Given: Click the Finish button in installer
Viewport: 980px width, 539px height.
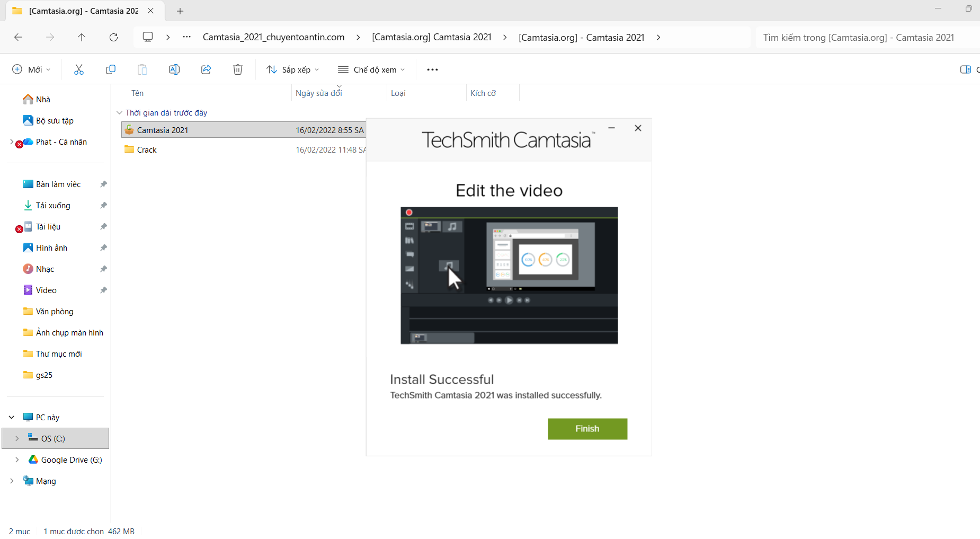Looking at the screenshot, I should tap(587, 429).
